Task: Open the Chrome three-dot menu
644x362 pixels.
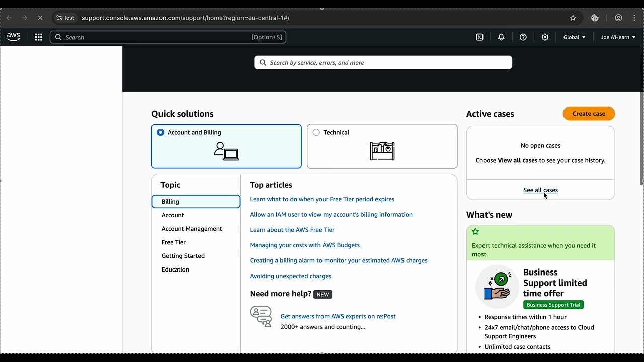Action: pyautogui.click(x=634, y=18)
